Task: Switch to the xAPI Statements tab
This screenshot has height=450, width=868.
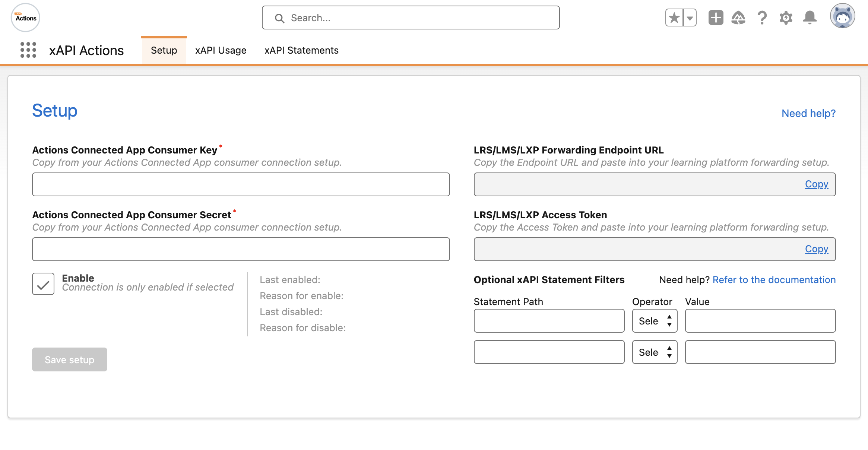Action: 301,50
